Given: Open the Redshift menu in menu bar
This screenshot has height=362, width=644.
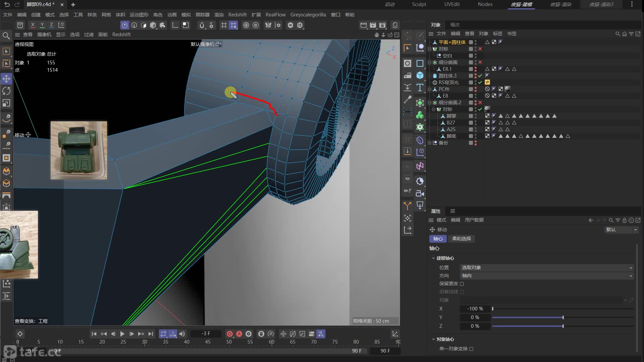Looking at the screenshot, I should point(237,15).
